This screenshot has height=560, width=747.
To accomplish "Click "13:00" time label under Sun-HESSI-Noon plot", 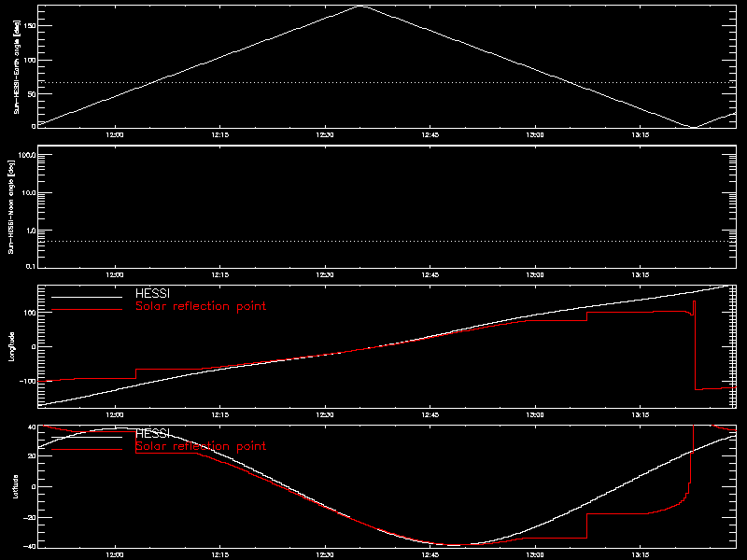I will (x=535, y=275).
